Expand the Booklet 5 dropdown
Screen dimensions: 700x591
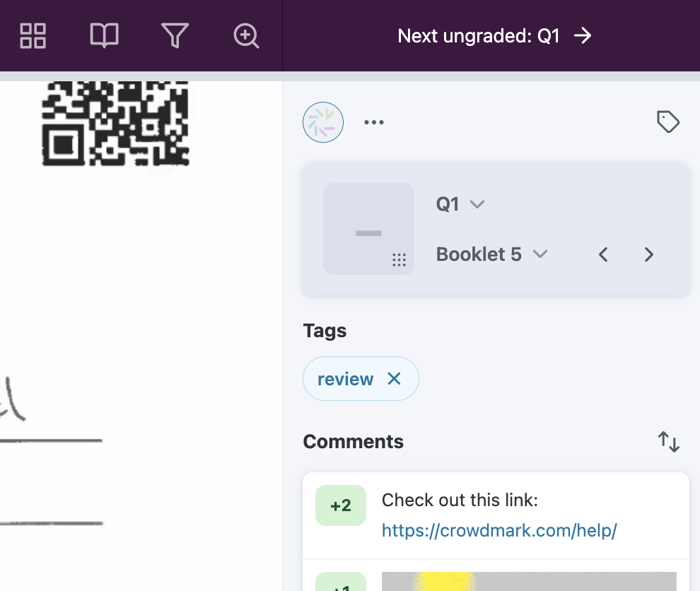pos(492,254)
